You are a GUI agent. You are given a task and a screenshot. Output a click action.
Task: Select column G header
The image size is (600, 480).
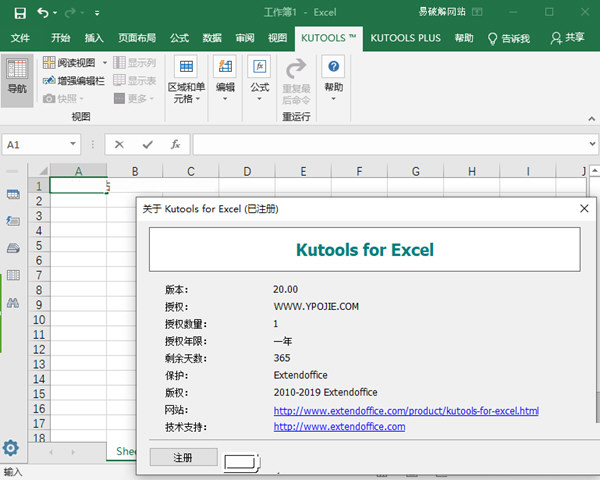416,171
